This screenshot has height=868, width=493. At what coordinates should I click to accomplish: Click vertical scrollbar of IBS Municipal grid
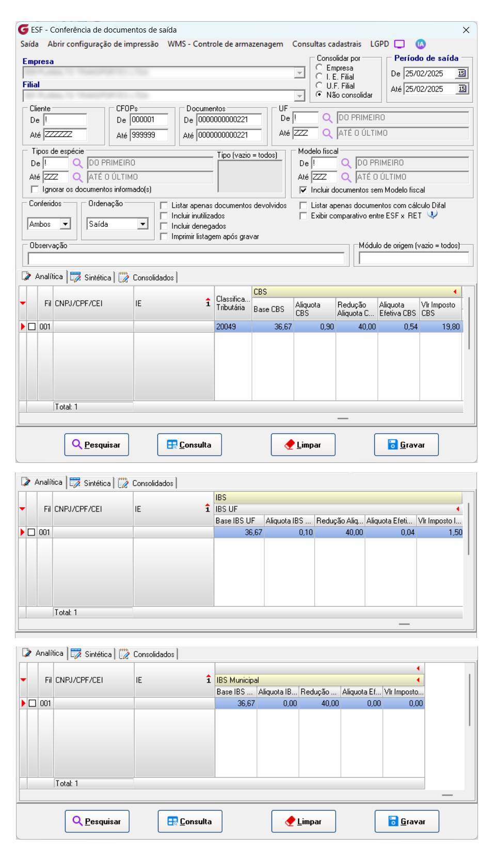[469, 700]
